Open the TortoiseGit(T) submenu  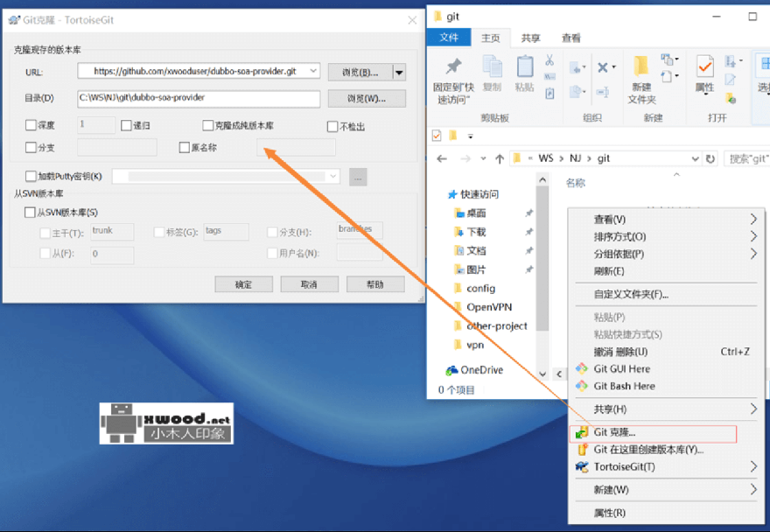pos(664,466)
